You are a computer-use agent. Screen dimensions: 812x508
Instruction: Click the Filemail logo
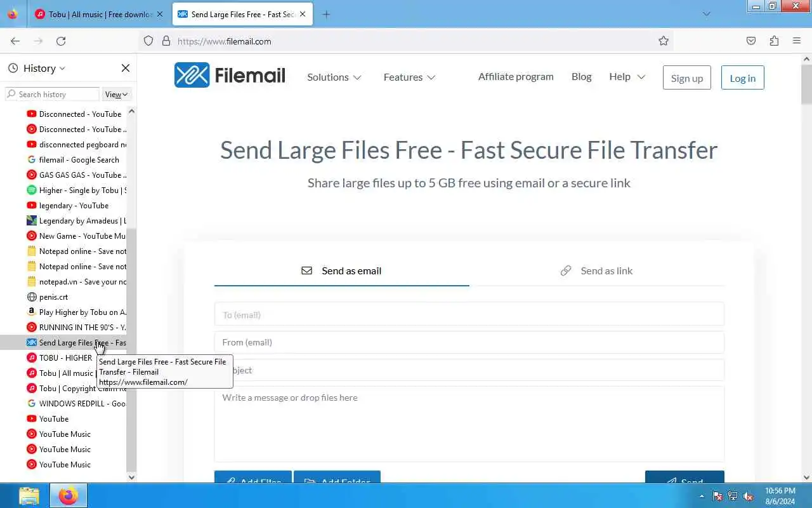pos(230,76)
